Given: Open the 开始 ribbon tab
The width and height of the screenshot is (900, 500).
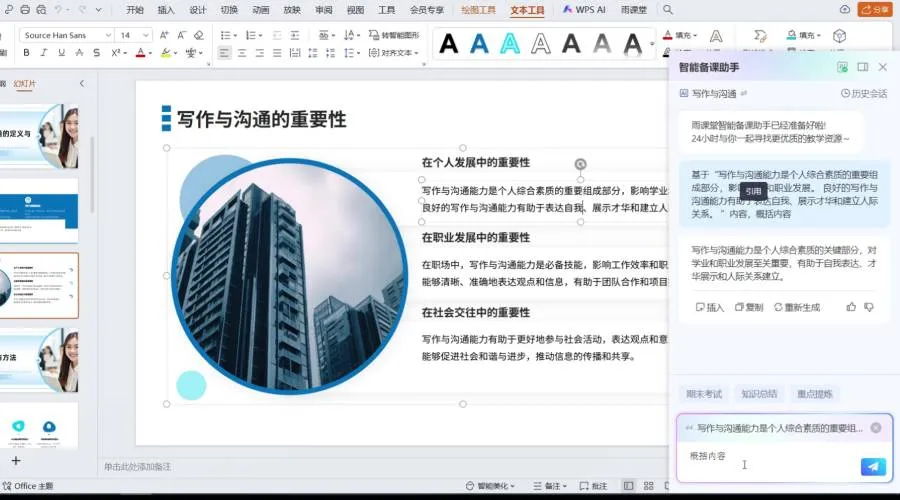Looking at the screenshot, I should point(135,10).
